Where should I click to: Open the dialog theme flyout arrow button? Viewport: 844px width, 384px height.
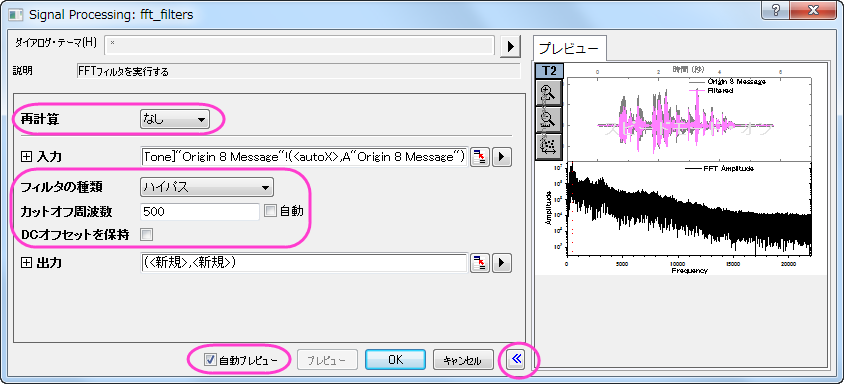tap(510, 46)
